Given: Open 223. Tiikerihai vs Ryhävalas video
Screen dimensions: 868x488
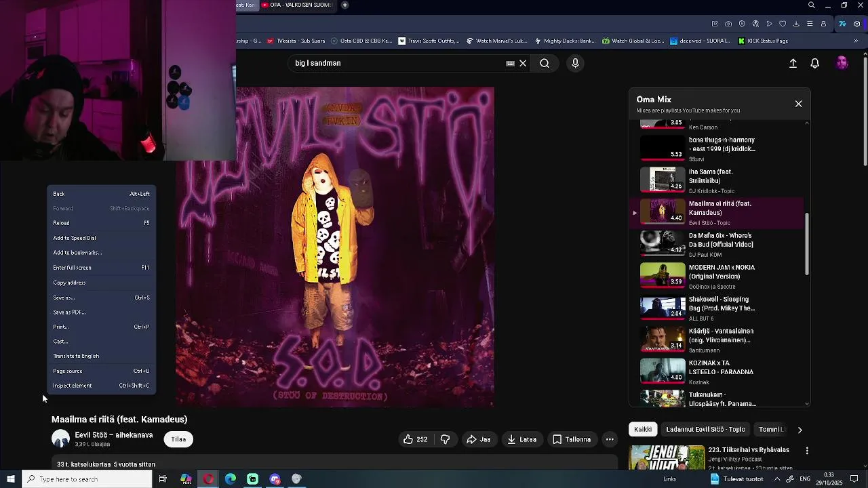Looking at the screenshot, I should (749, 450).
